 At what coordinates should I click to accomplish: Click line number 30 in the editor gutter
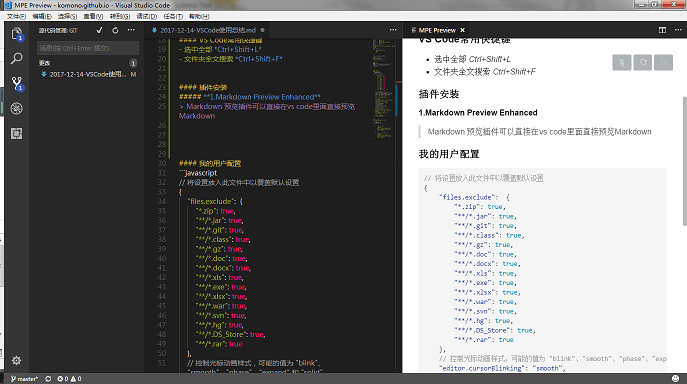(x=162, y=163)
